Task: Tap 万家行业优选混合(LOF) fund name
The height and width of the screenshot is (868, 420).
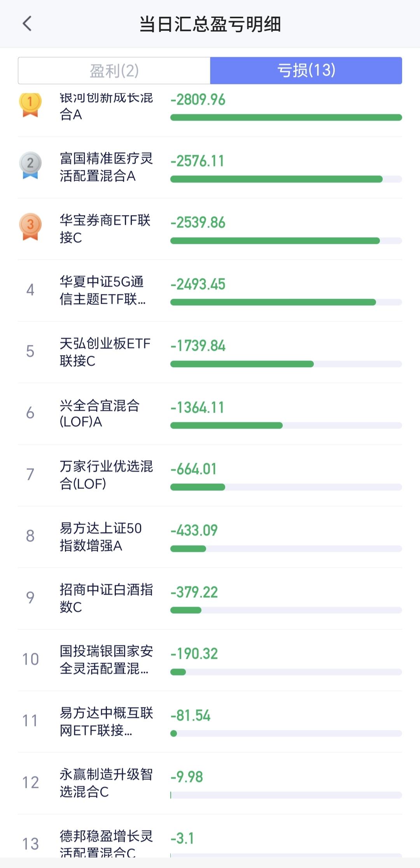Action: tap(106, 475)
